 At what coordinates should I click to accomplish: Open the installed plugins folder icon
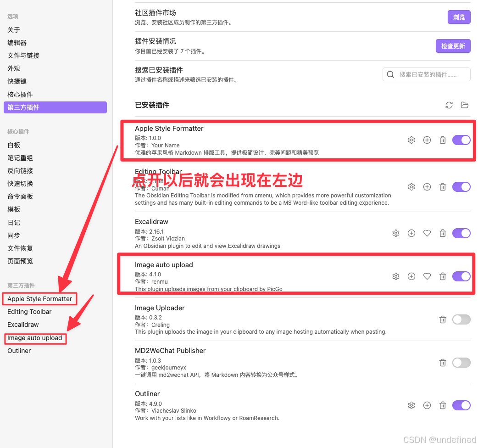click(464, 105)
